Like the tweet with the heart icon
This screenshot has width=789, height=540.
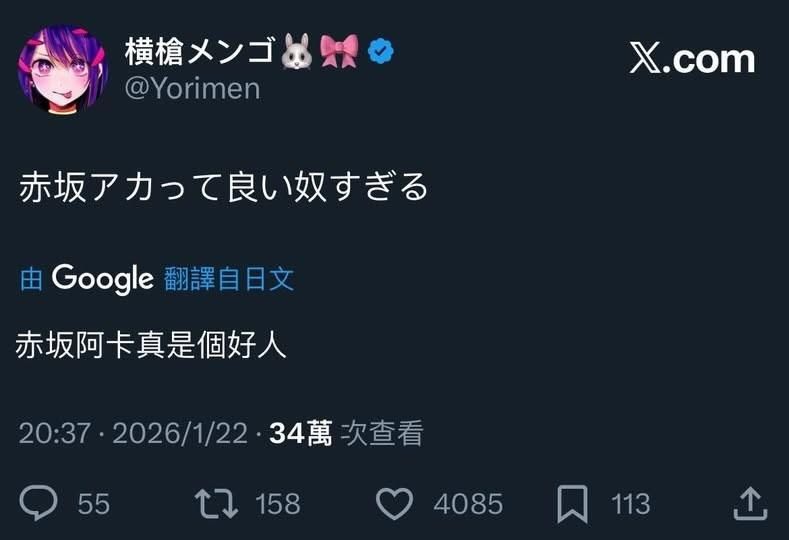[x=395, y=503]
